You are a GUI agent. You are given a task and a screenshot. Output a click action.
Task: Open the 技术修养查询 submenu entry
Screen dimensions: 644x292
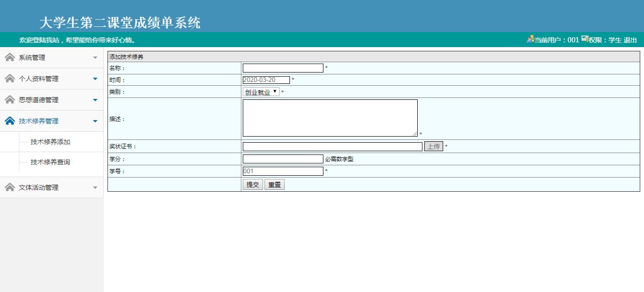coord(50,162)
